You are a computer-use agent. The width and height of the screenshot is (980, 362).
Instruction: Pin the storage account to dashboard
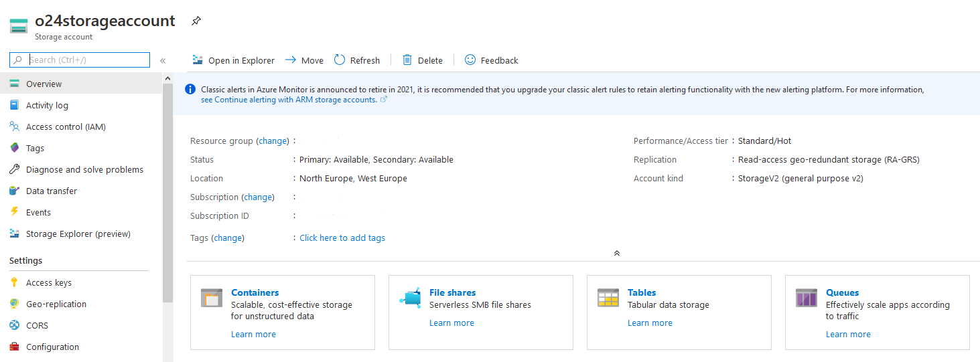196,21
